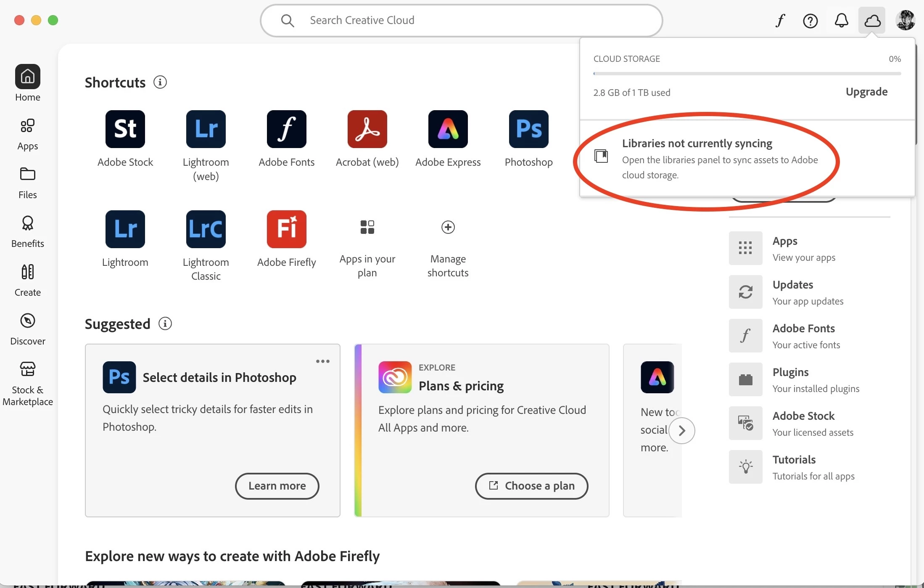Advance suggested cards with next arrow
The width and height of the screenshot is (924, 588).
point(681,430)
